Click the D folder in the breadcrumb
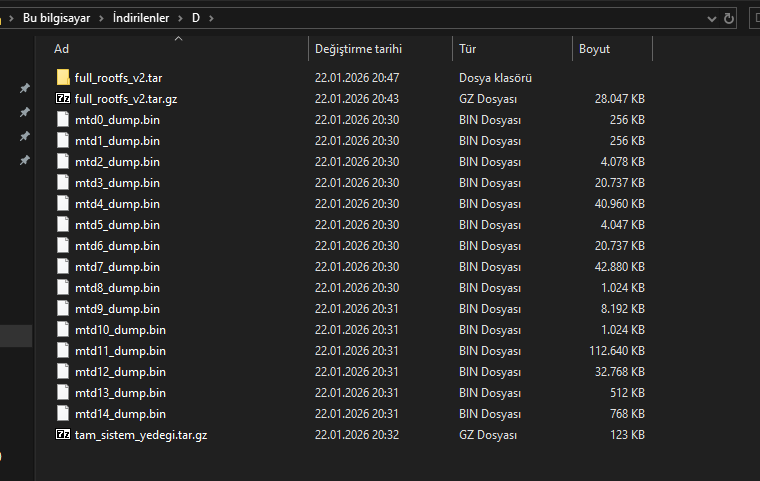760x481 pixels. 196,18
